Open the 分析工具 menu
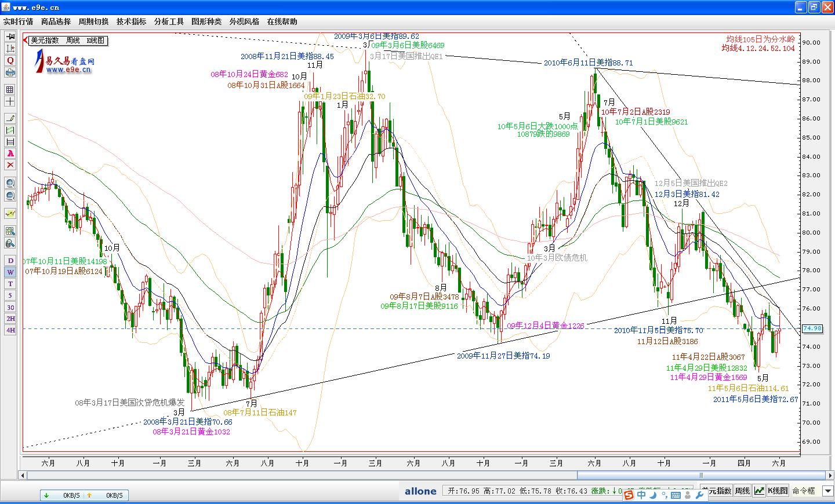 (169, 21)
